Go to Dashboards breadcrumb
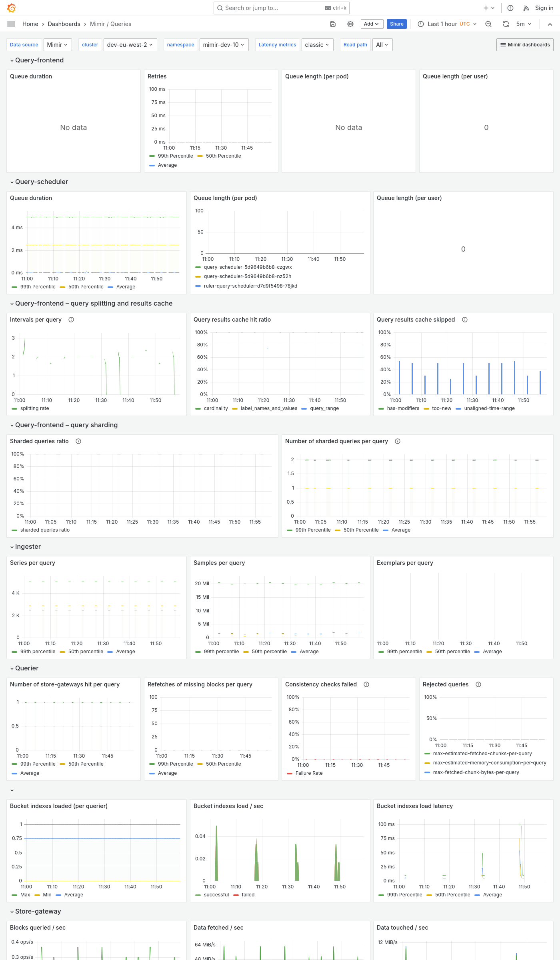The image size is (560, 960). (x=64, y=24)
